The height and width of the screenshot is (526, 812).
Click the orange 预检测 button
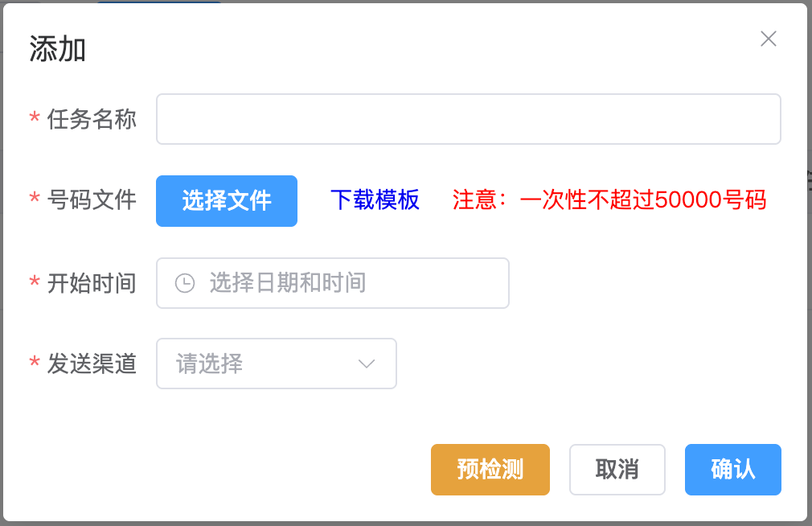tap(490, 469)
